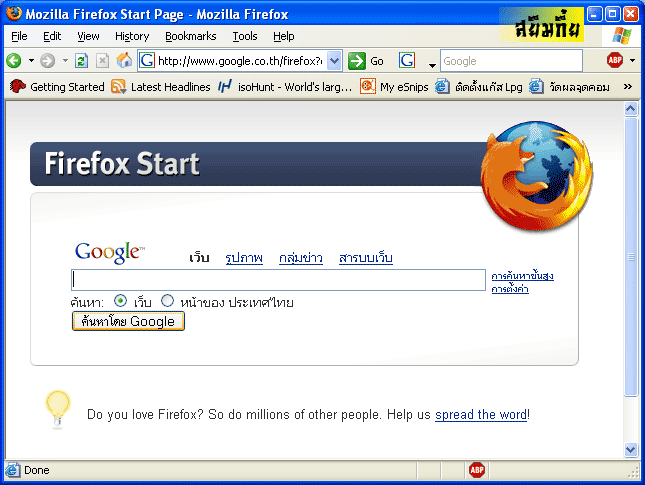Click the greyed-out Forward arrow button
This screenshot has height=485, width=645.
coord(47,61)
